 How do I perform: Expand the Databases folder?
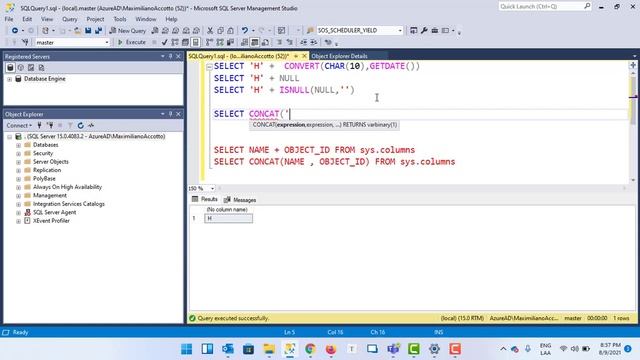click(18, 145)
